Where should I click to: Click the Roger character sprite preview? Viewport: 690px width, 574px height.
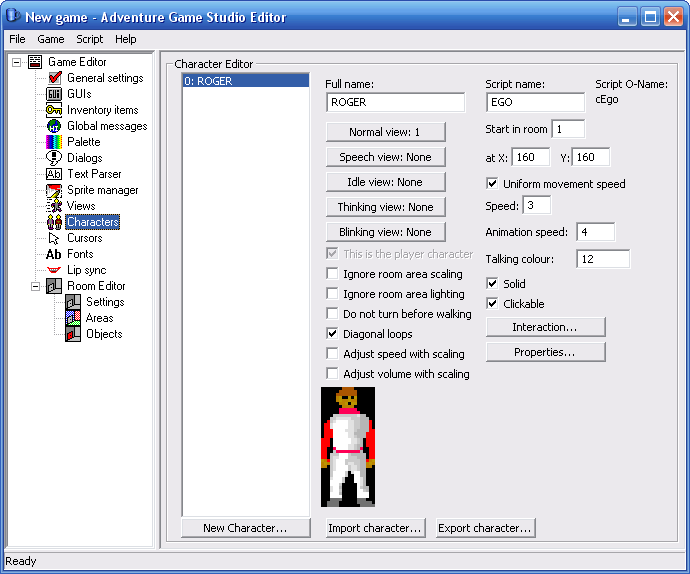click(348, 447)
